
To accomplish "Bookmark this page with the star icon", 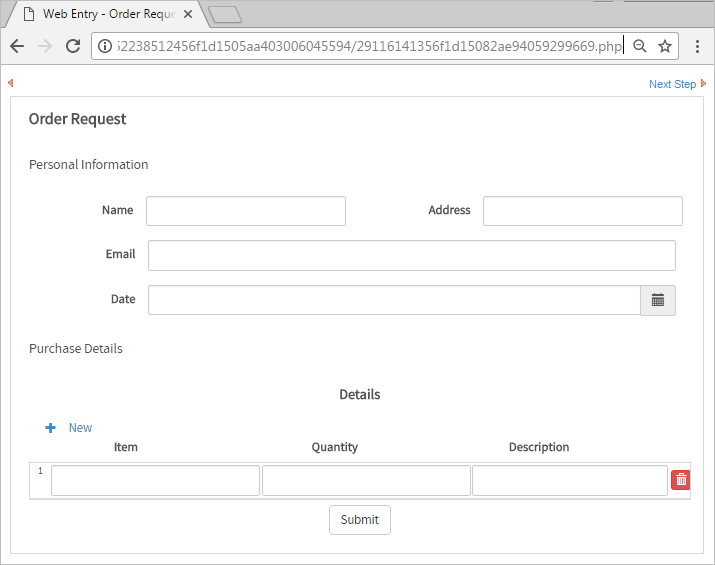I will (x=665, y=46).
